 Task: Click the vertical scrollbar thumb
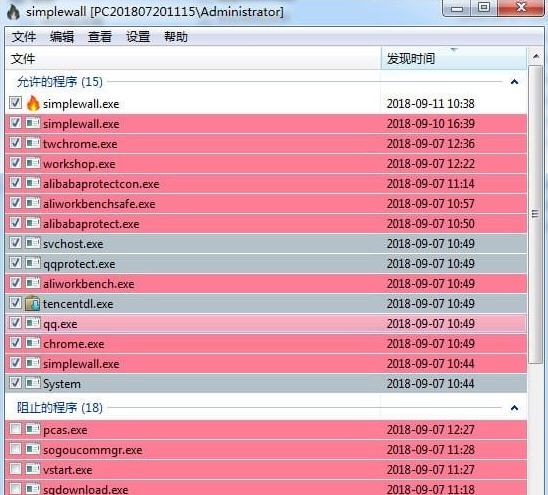click(x=535, y=214)
